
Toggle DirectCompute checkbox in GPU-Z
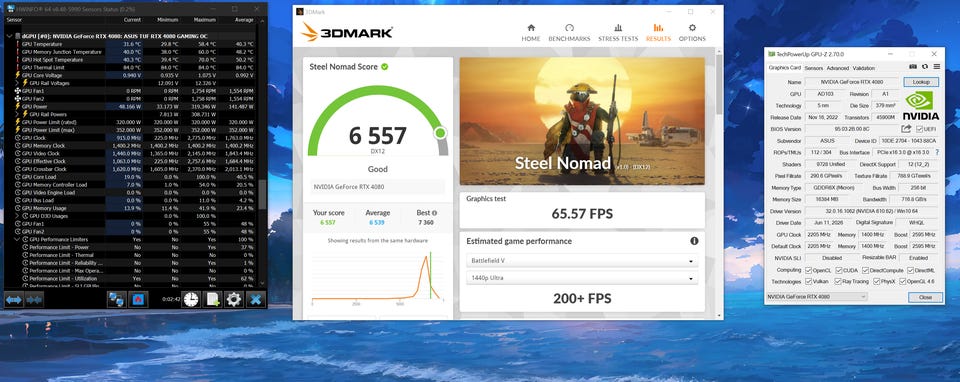click(x=866, y=270)
